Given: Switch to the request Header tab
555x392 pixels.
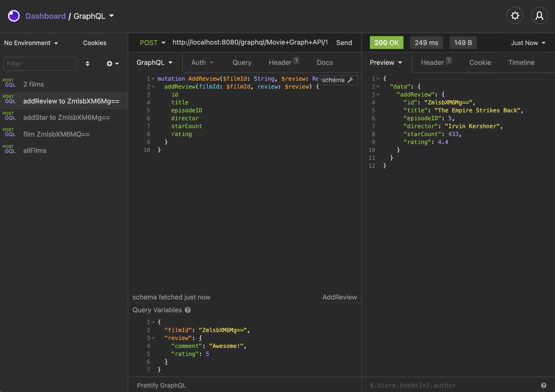Looking at the screenshot, I should click(284, 62).
